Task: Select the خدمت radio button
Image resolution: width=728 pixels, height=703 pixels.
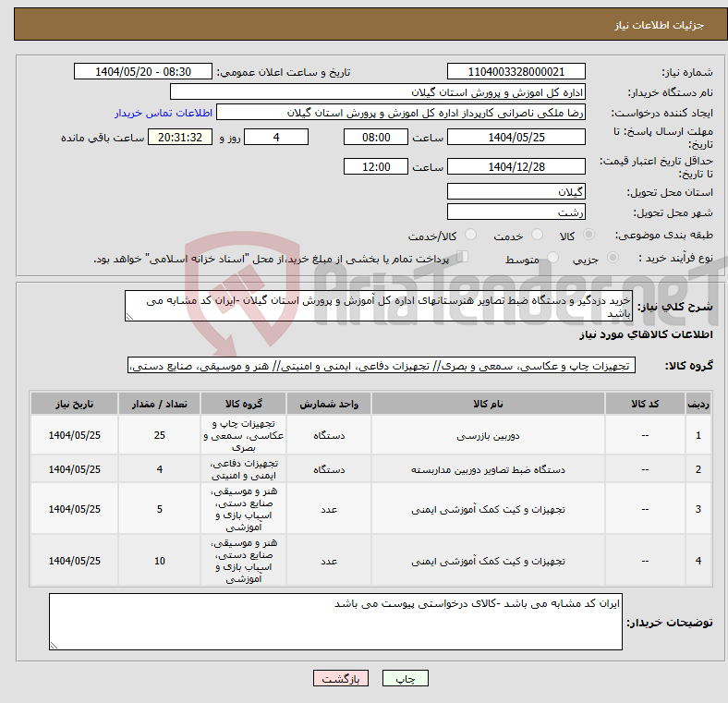Action: (537, 235)
